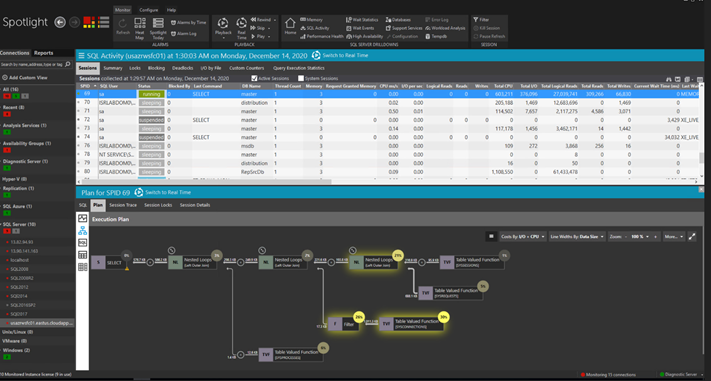Open Databases drilldown

point(398,20)
